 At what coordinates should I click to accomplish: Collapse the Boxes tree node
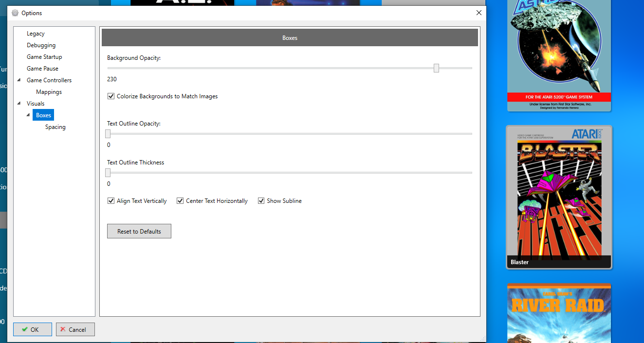(28, 115)
